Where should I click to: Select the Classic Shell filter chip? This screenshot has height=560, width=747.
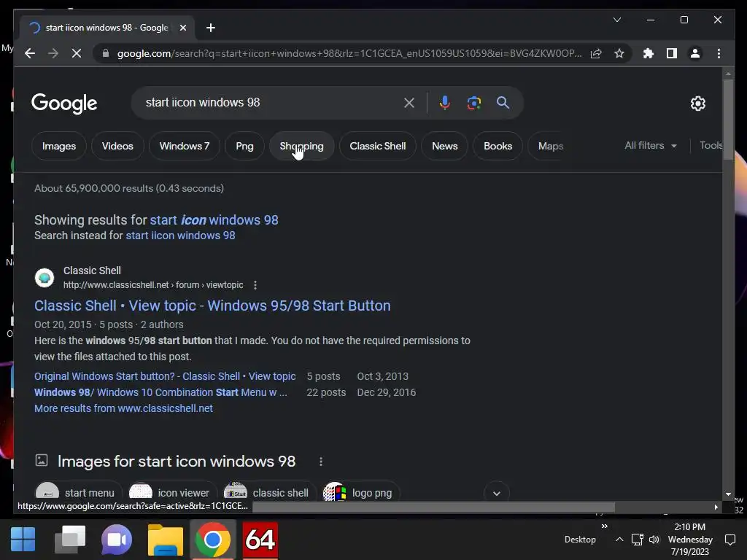378,146
